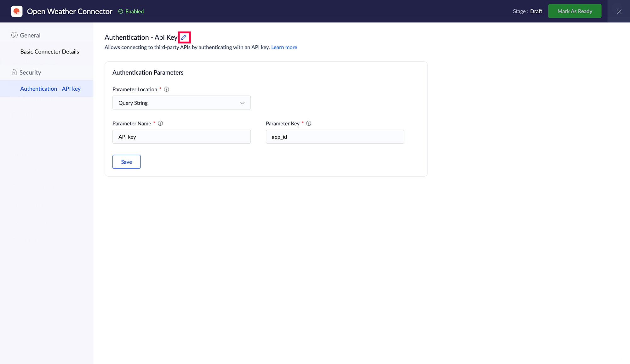
Task: Click Mark As Ready button
Action: pos(575,11)
